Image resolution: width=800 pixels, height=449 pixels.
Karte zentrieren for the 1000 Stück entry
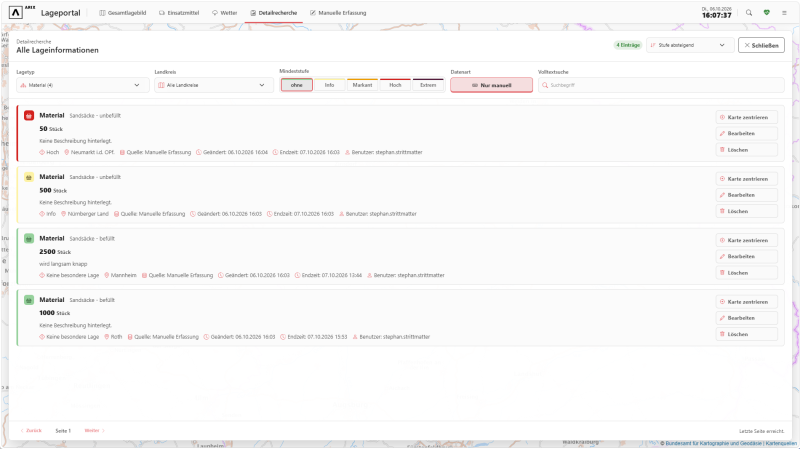point(746,302)
